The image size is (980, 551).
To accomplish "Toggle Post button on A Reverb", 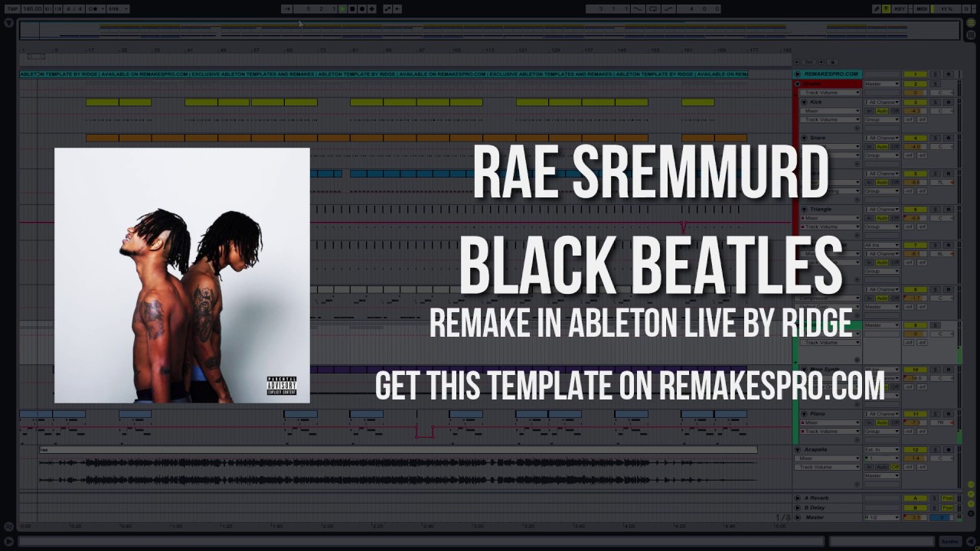I will coord(948,498).
